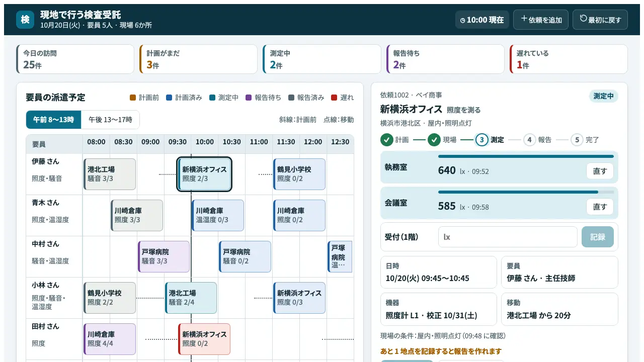Viewport: 644px width, 362px height.
Task: Click the 最初に戻す button
Action: click(x=600, y=20)
